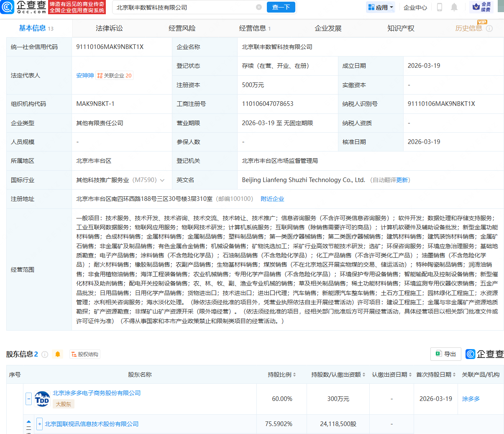Expand the 国标行业 classification chevron
504x434 pixels.
[163, 180]
